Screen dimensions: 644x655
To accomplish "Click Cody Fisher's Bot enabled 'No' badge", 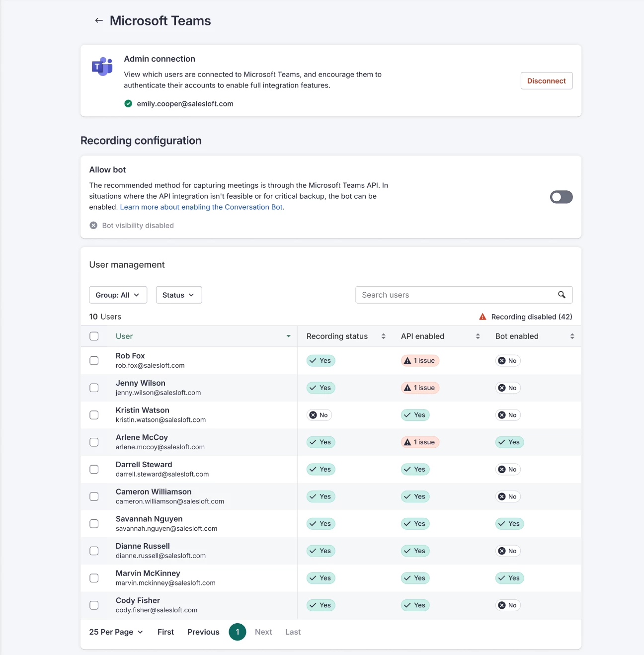I will point(508,605).
